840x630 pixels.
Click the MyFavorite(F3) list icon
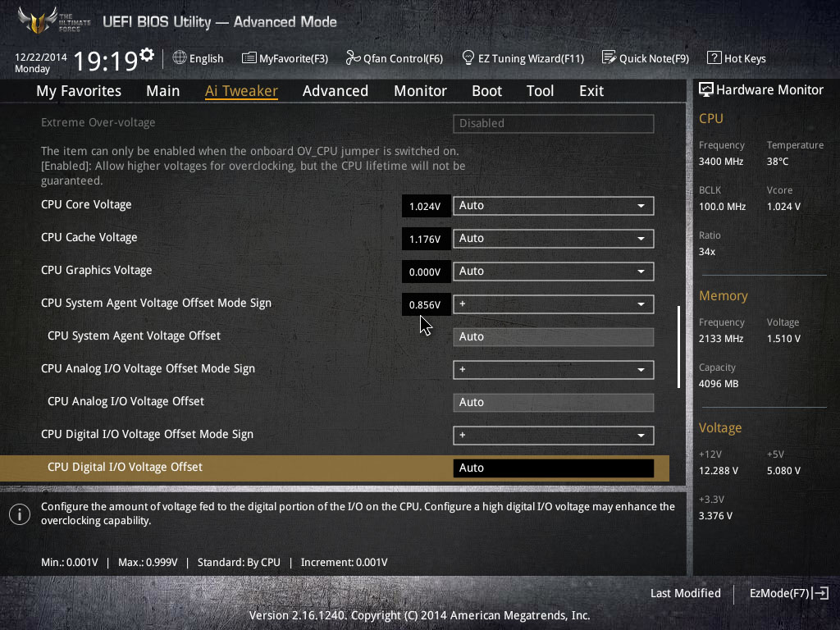coord(249,58)
